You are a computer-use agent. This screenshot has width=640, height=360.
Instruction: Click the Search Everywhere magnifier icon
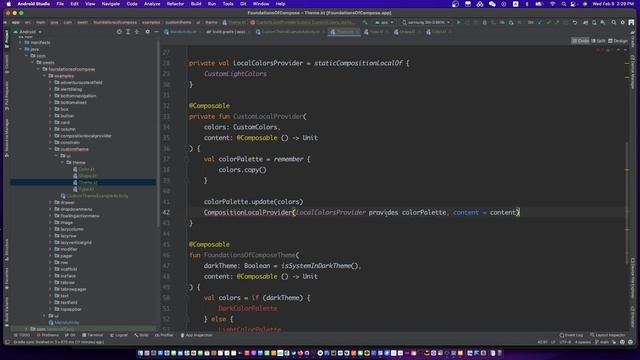613,22
